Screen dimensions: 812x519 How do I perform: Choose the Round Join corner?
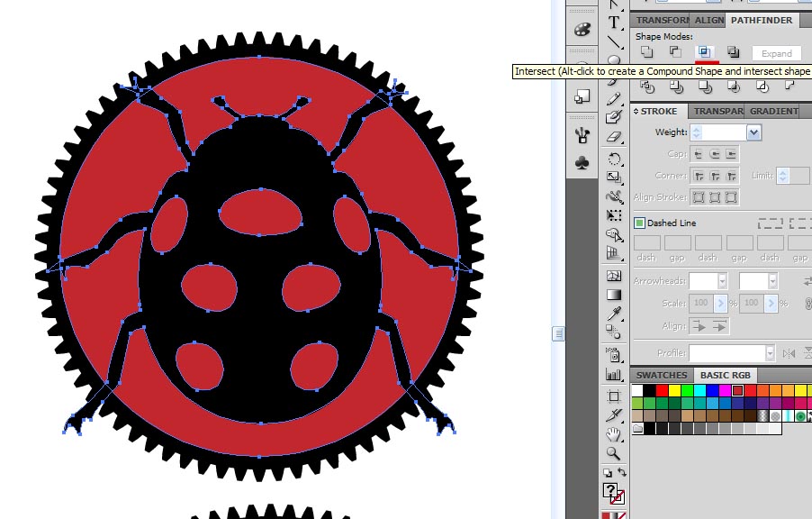715,176
